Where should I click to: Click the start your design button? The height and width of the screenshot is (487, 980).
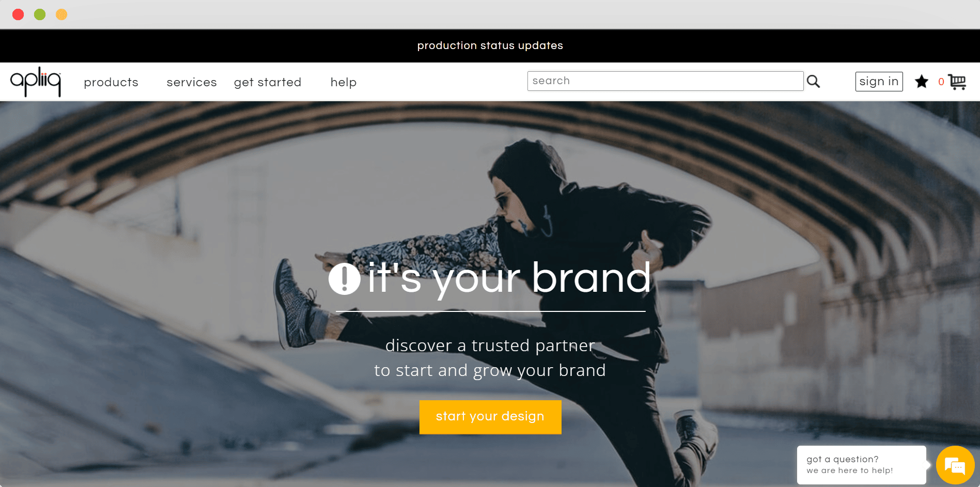pos(490,417)
